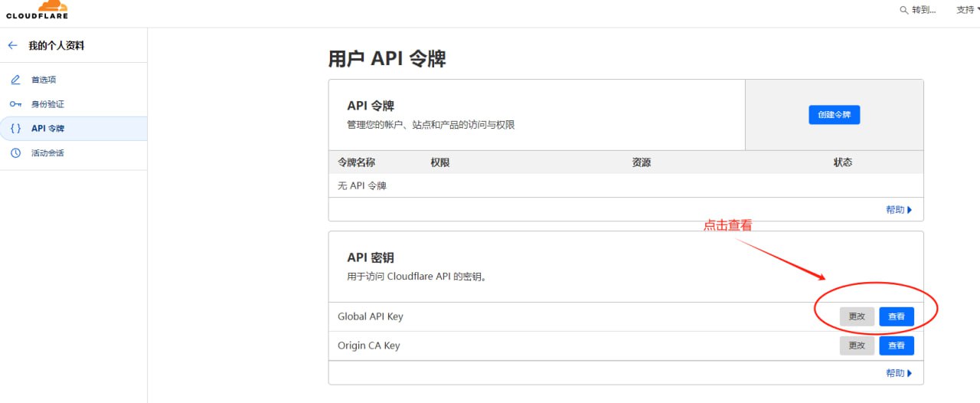Expand 帮助 under the API 密钥 section
The height and width of the screenshot is (403, 980).
[899, 373]
